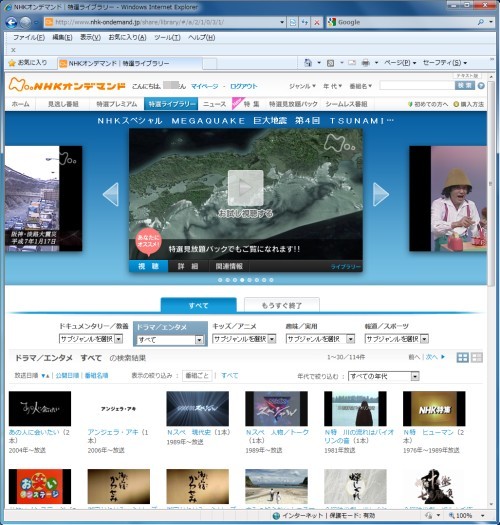
Task: Open the 年代 dropdown menu
Action: (x=332, y=86)
